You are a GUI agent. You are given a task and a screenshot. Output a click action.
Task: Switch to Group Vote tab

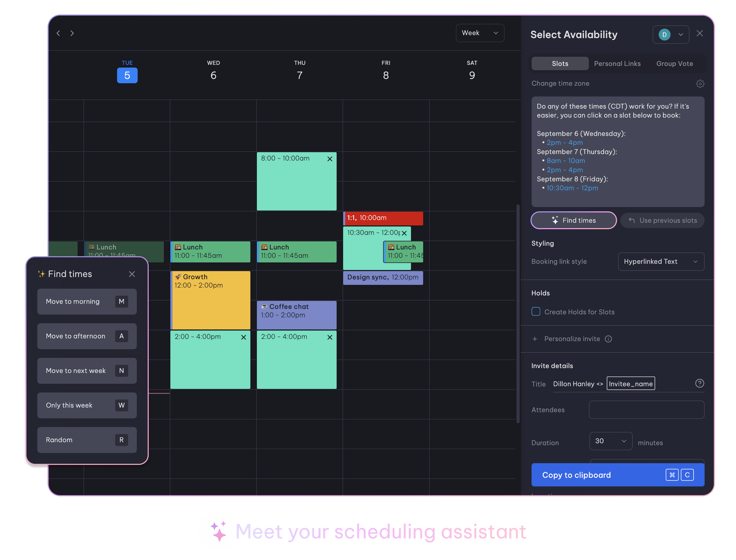(x=674, y=64)
